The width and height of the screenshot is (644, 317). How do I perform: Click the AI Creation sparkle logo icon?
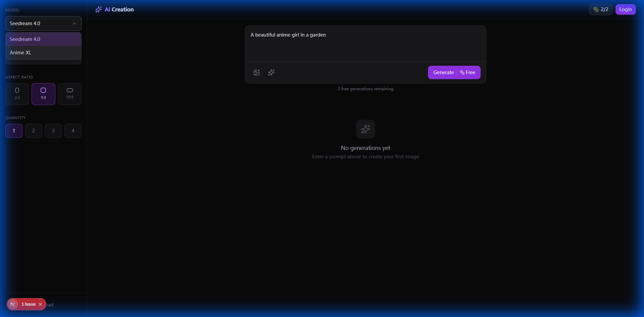[98, 9]
